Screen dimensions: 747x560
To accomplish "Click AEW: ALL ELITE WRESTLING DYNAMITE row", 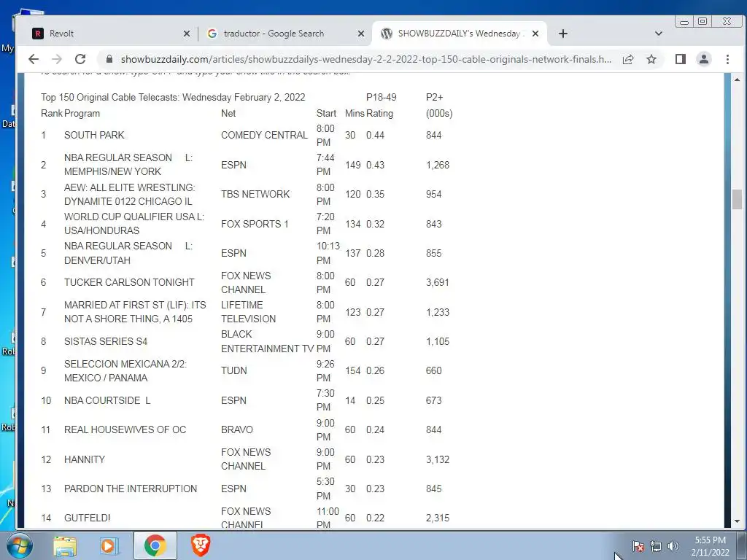I will pos(129,194).
